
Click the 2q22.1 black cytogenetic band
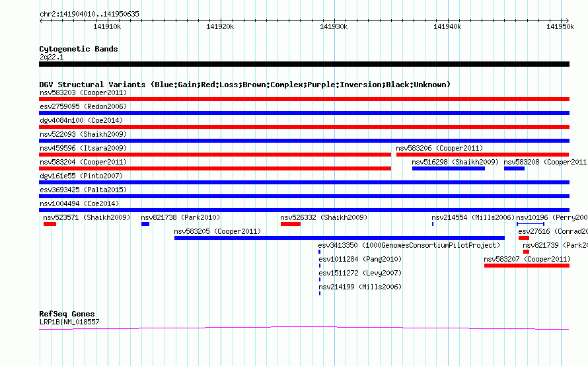coord(304,64)
